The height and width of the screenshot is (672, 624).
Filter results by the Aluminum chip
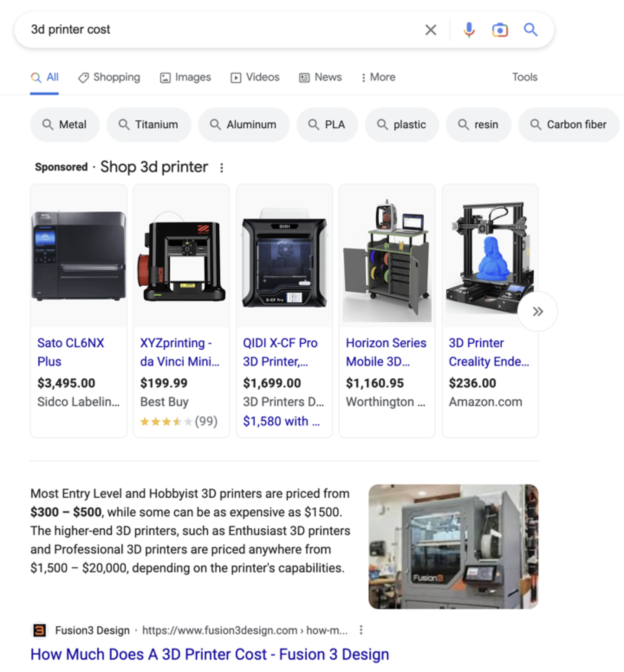(244, 125)
